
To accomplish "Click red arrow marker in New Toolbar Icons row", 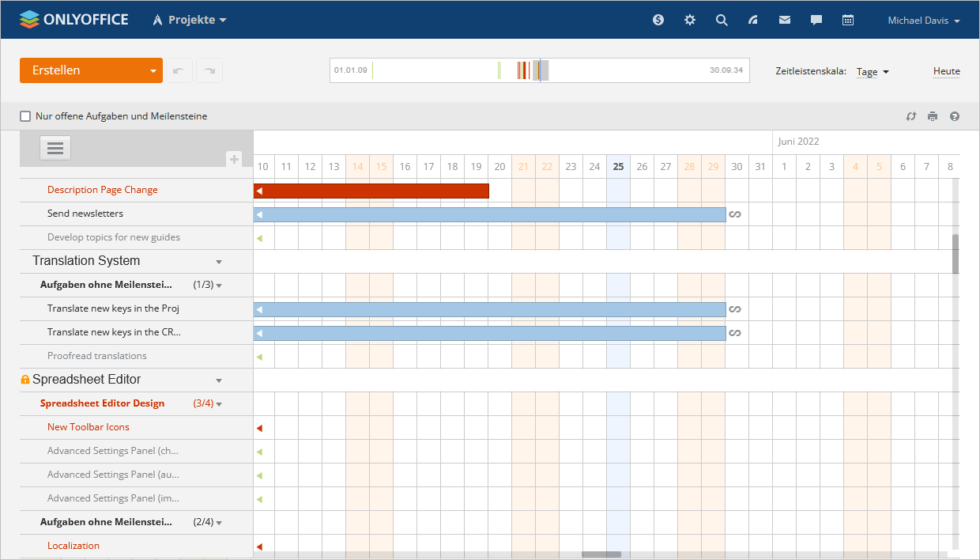I will point(259,428).
